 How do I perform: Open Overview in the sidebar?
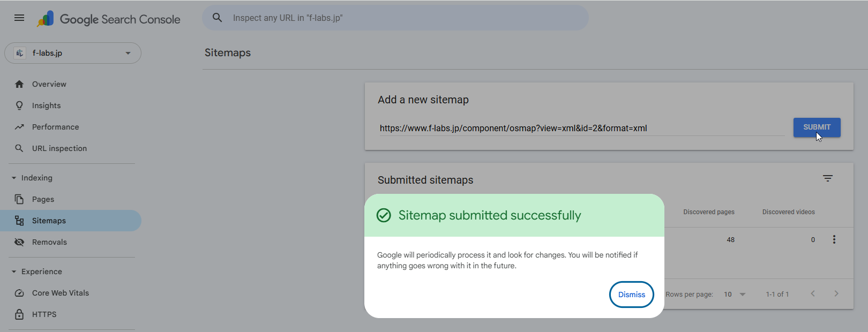49,84
